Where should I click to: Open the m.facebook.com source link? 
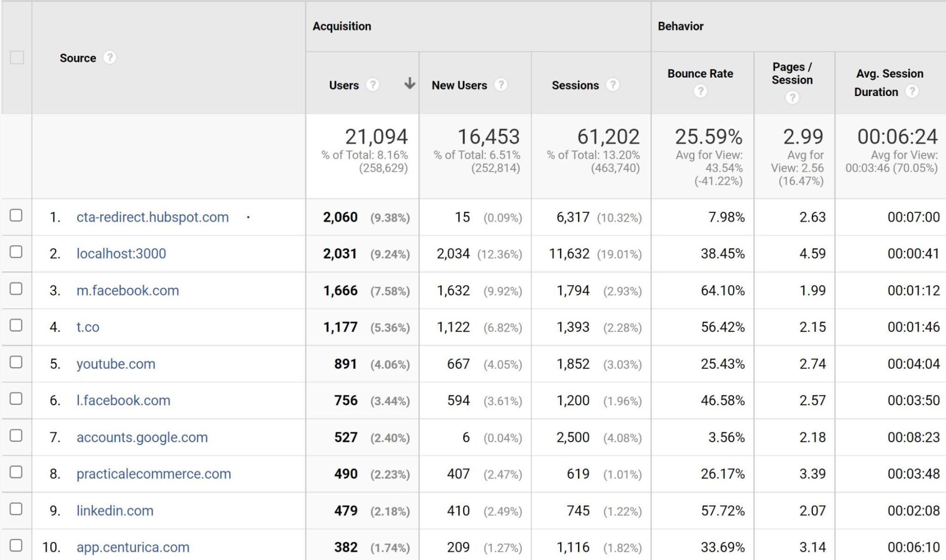click(128, 290)
